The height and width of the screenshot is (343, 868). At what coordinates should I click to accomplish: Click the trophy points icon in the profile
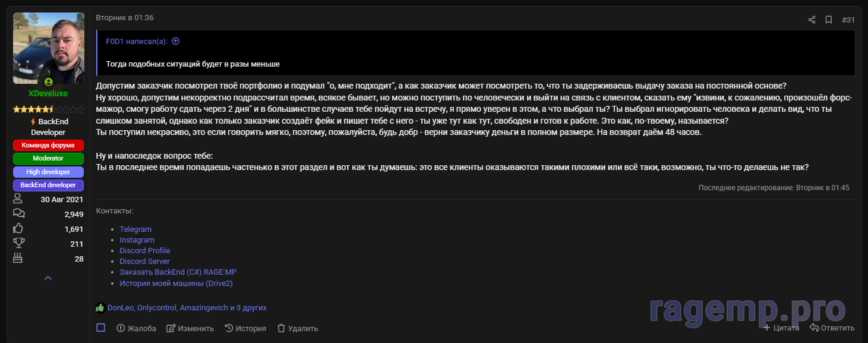[18, 243]
